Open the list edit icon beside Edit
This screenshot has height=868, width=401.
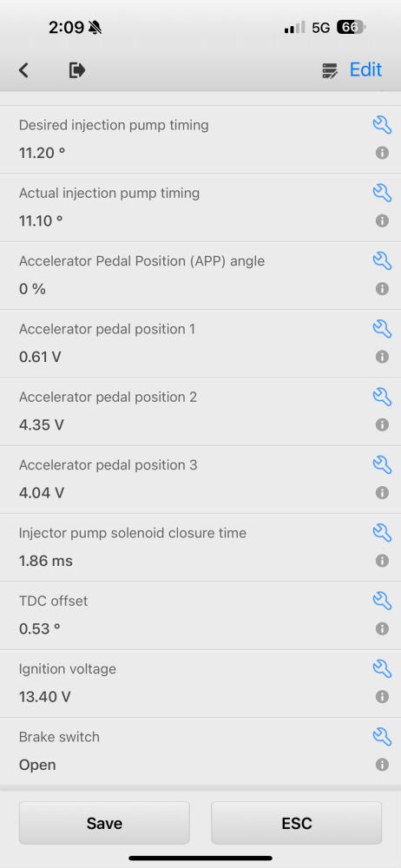(x=330, y=70)
